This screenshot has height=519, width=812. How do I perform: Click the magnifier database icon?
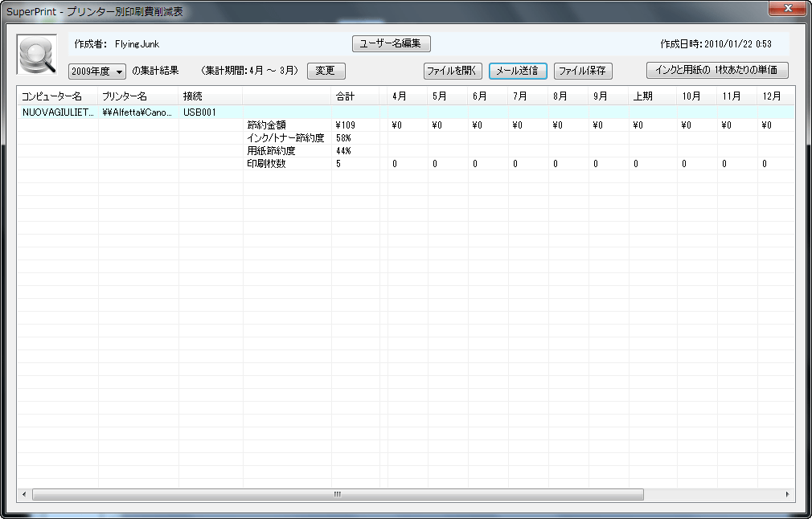(37, 55)
